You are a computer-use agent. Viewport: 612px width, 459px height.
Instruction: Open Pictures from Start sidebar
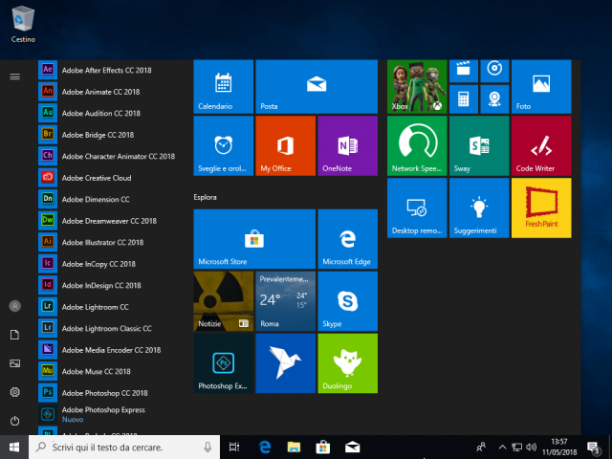(x=15, y=363)
